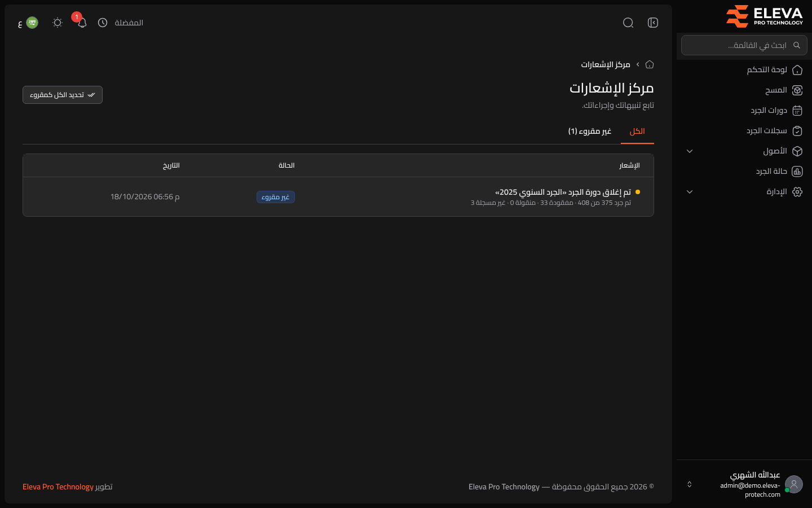This screenshot has width=812, height=508.
Task: Switch to the الكل tab
Action: 637,132
